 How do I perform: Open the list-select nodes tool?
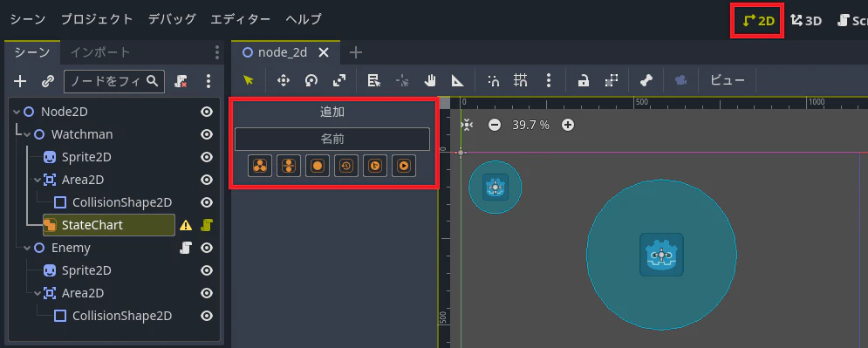pyautogui.click(x=374, y=81)
